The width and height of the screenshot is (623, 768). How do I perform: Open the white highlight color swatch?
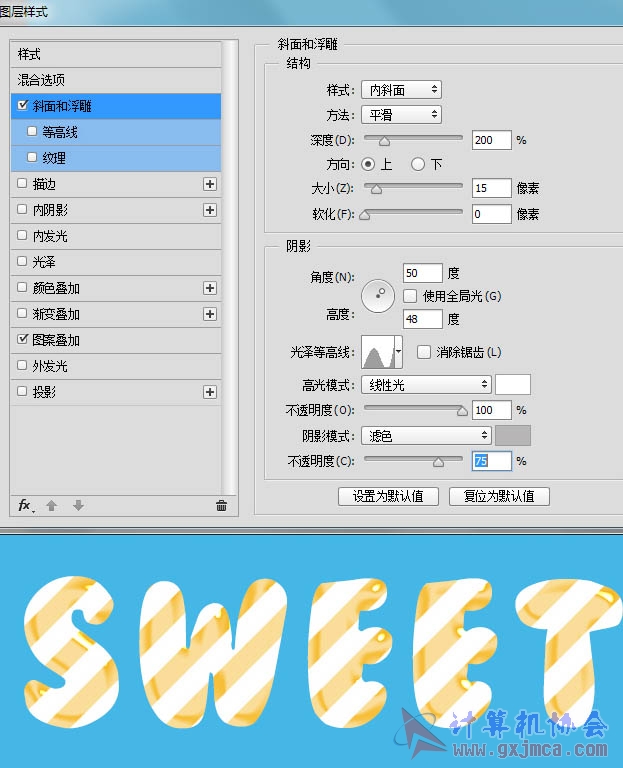click(x=513, y=385)
